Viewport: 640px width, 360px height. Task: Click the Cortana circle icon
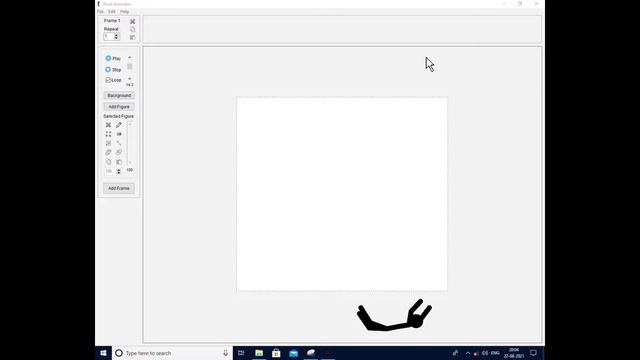pyautogui.click(x=119, y=353)
